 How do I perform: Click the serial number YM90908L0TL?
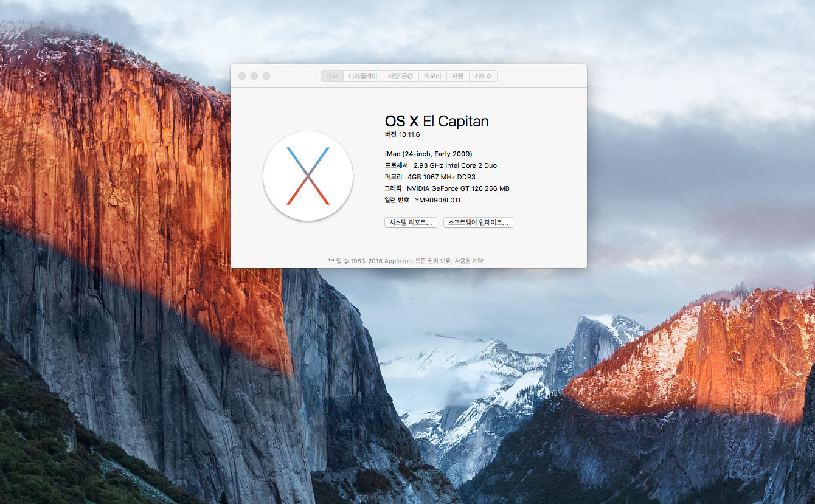tap(438, 200)
